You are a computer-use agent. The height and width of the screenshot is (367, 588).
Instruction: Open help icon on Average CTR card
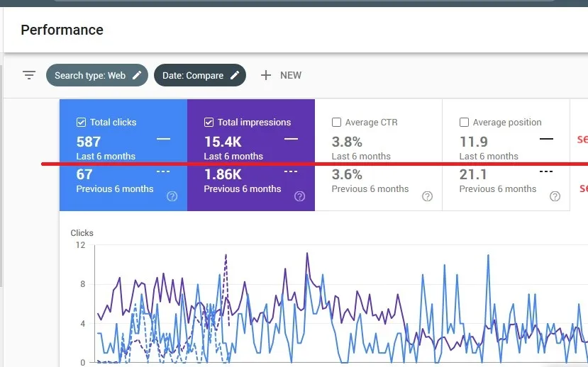(427, 196)
